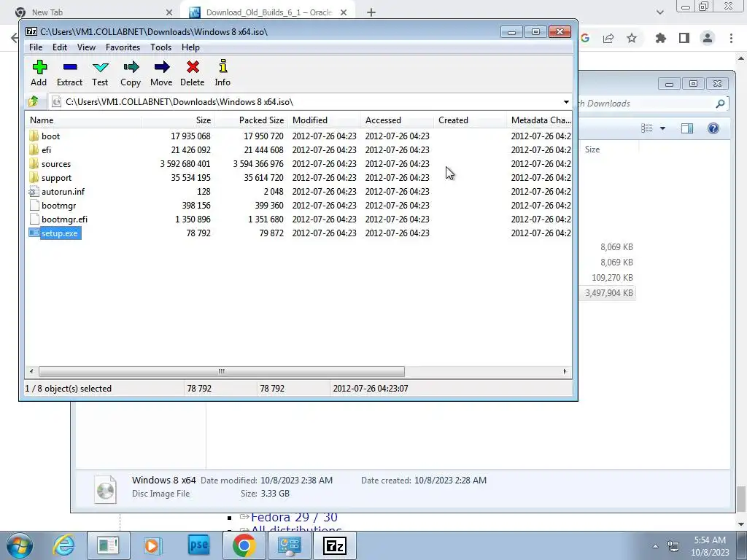Open Chrome three-dot menu
Image resolution: width=747 pixels, height=560 pixels.
[x=731, y=38]
